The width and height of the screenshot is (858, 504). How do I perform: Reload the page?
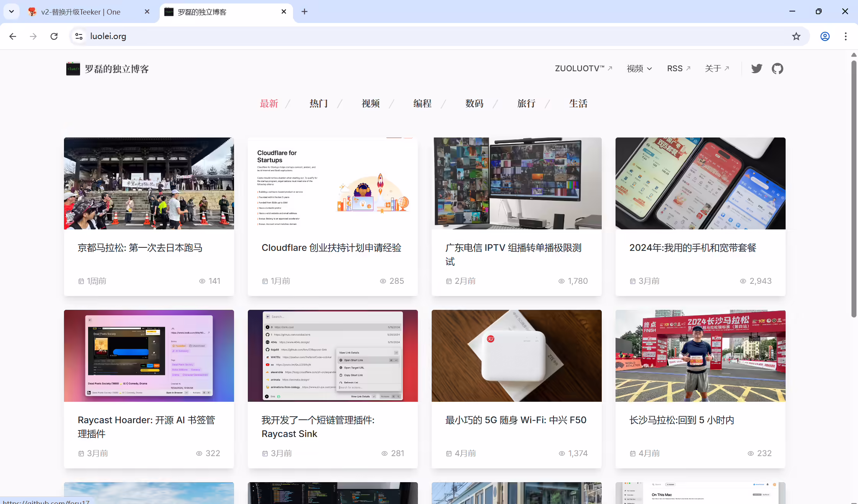[54, 36]
